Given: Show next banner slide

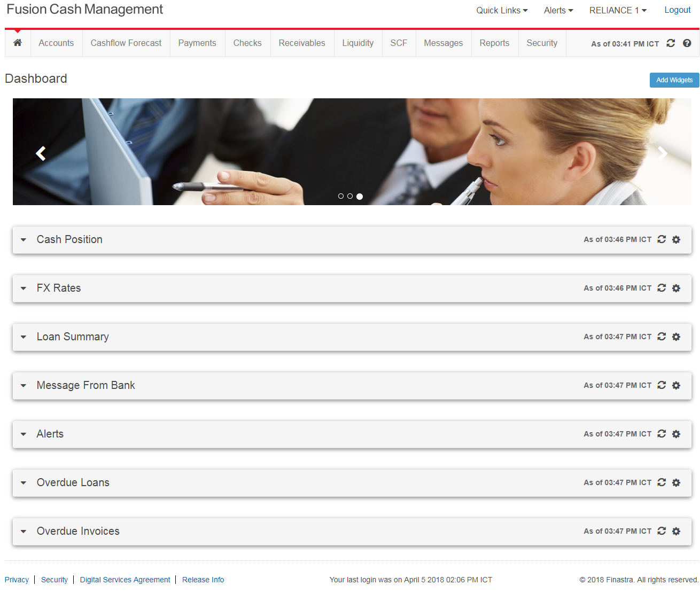Looking at the screenshot, I should (x=663, y=153).
